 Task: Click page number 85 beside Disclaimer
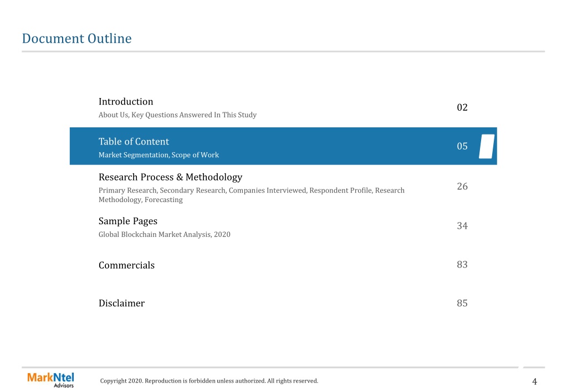pyautogui.click(x=462, y=303)
